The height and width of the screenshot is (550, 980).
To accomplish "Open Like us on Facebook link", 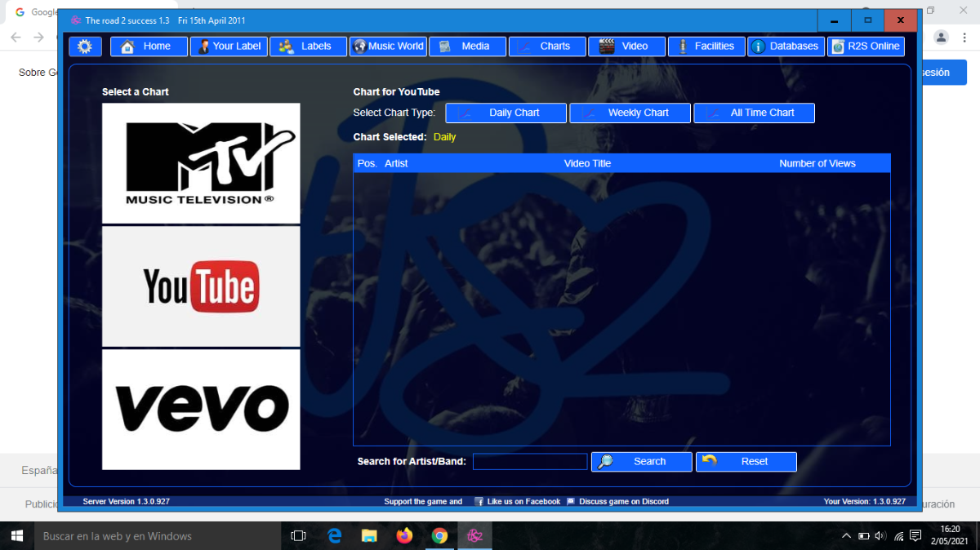I will [x=523, y=502].
